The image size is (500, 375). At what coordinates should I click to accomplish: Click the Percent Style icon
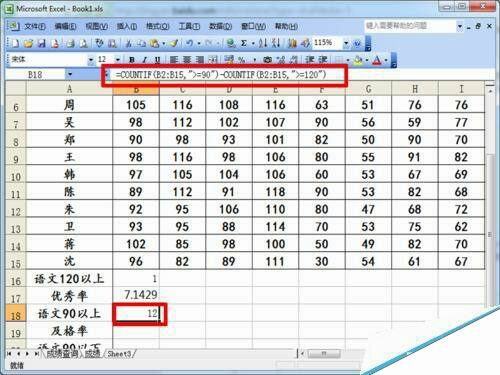tap(241, 60)
